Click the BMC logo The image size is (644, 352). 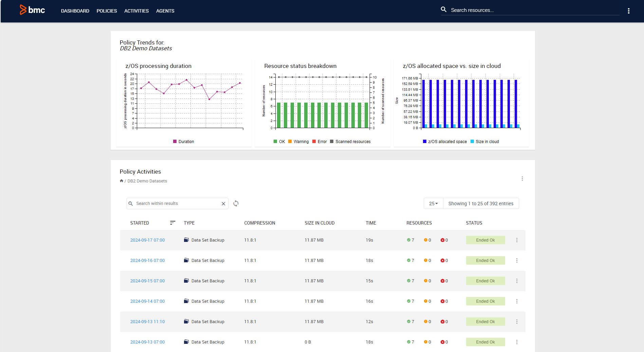click(32, 10)
